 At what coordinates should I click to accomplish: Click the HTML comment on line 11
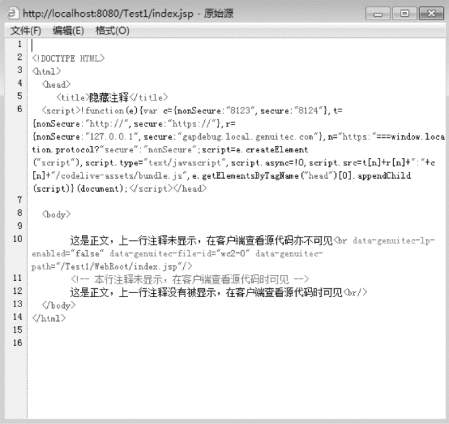(x=190, y=279)
